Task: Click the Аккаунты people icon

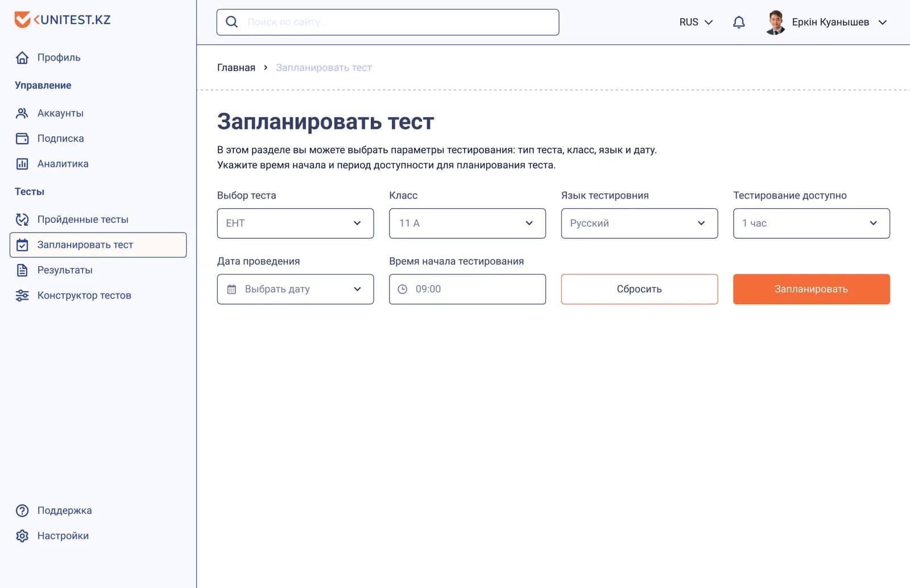Action: click(22, 113)
